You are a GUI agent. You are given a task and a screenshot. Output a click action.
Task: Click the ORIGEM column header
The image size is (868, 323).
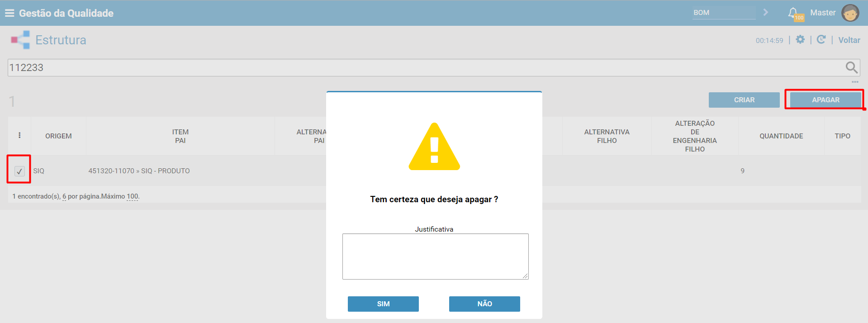[x=58, y=136]
